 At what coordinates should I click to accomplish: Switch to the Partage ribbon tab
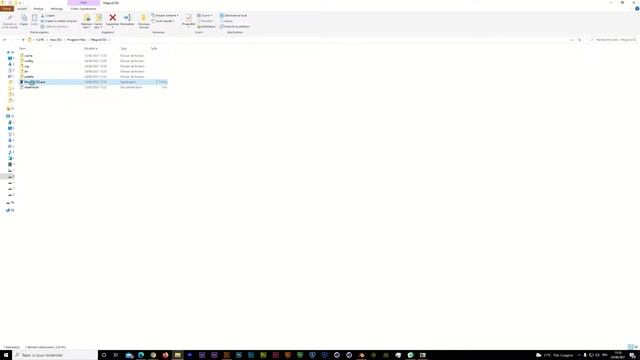38,9
